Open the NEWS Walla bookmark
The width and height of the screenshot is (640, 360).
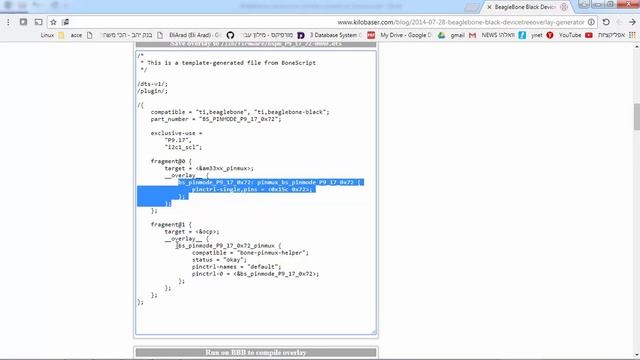point(504,35)
